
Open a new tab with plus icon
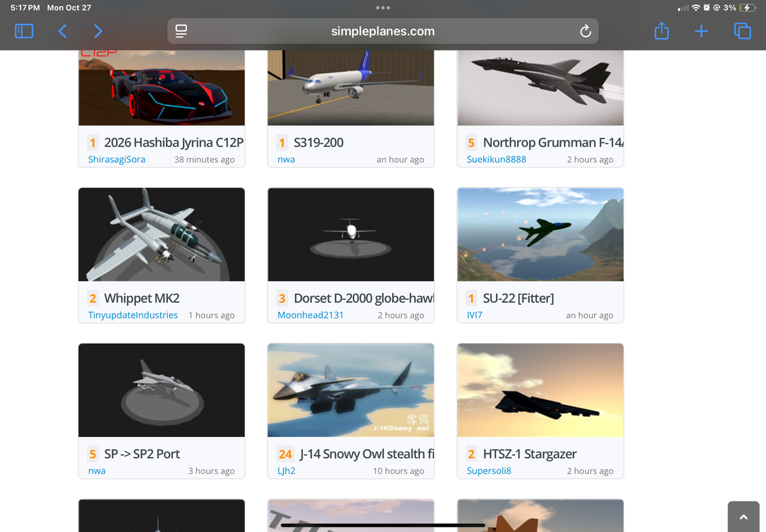(701, 31)
